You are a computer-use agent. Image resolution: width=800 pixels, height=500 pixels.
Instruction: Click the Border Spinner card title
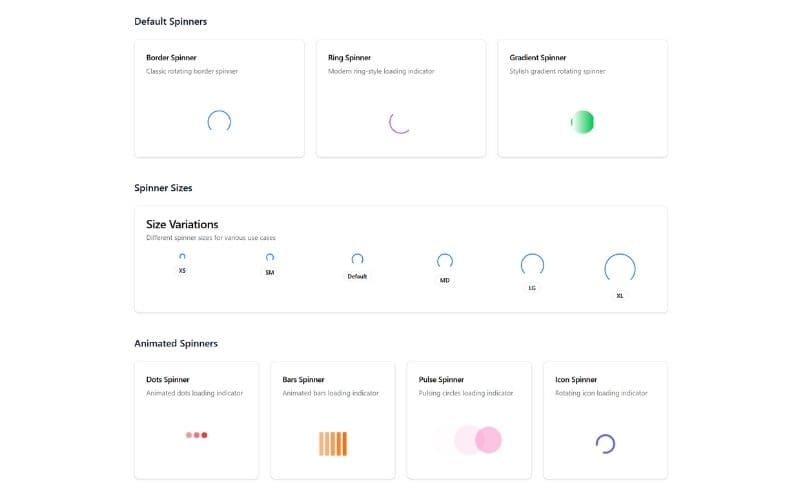(172, 58)
